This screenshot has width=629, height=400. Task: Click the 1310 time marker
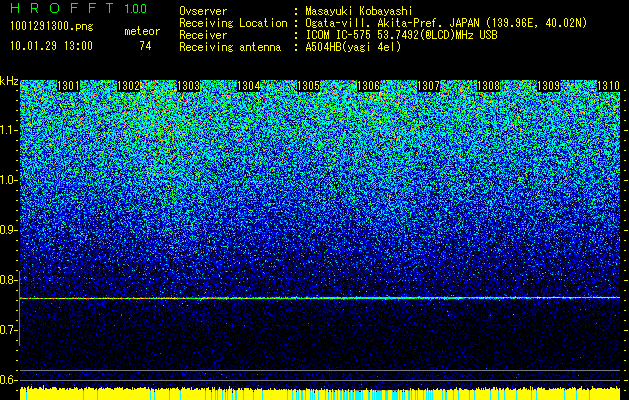609,86
